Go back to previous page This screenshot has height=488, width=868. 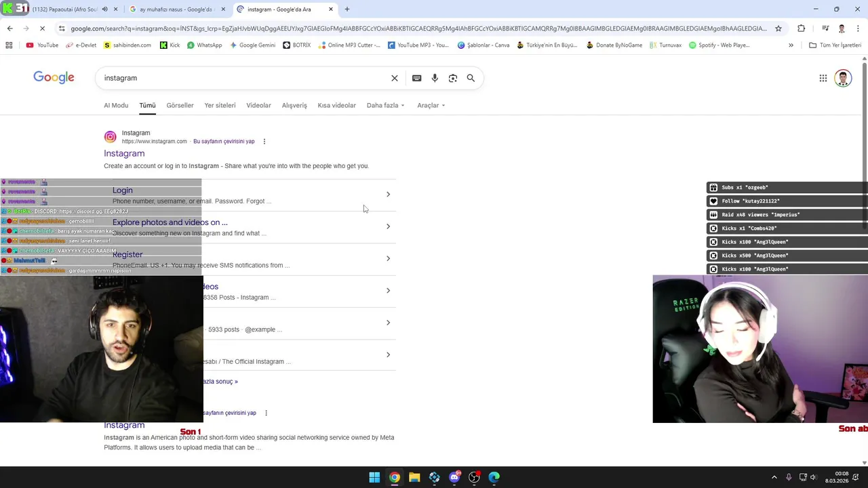click(x=9, y=28)
